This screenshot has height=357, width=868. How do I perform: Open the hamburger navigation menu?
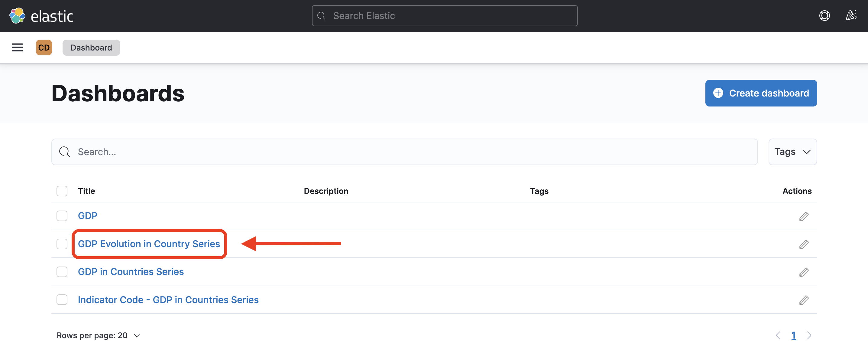[17, 47]
